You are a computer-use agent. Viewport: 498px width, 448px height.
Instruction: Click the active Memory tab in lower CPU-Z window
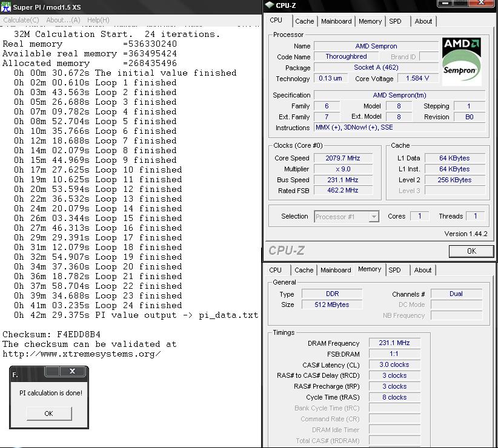[370, 269]
